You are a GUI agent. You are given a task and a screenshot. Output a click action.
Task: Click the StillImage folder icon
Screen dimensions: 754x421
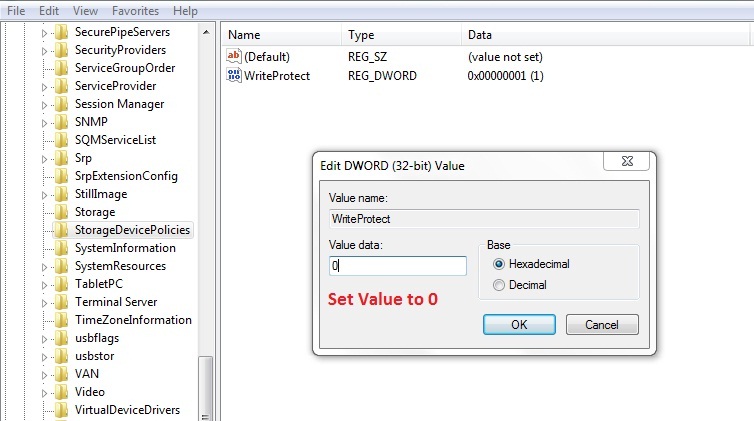click(x=62, y=194)
